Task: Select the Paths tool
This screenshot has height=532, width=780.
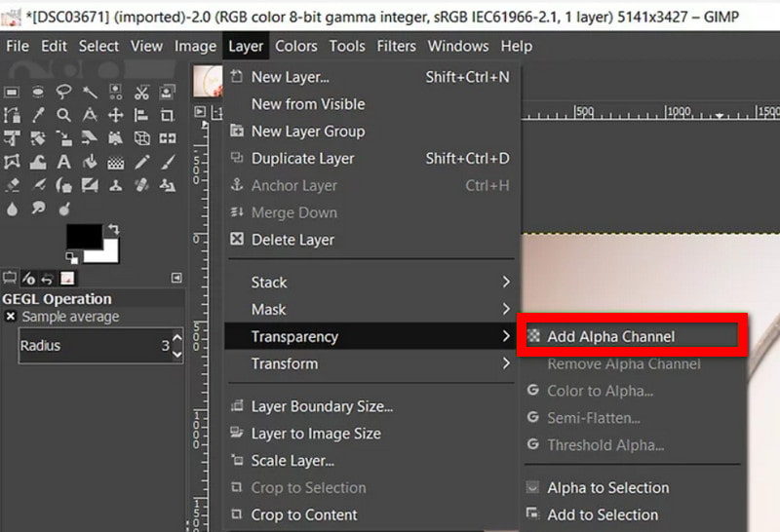Action: coord(12,115)
